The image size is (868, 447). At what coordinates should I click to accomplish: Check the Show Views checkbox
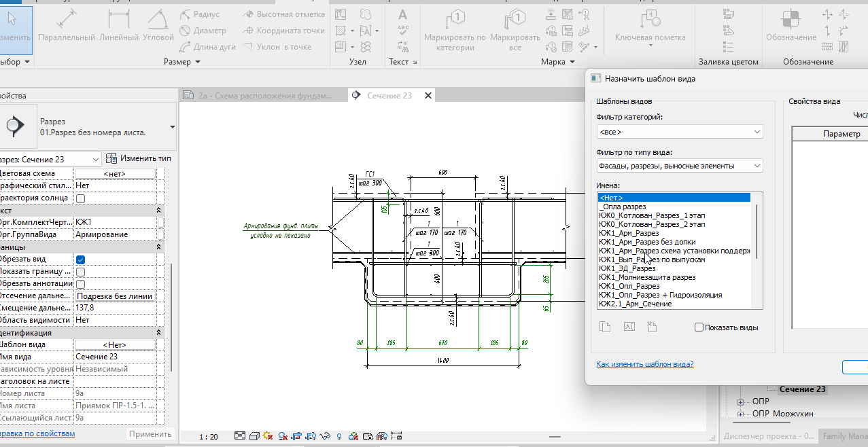[x=699, y=327]
